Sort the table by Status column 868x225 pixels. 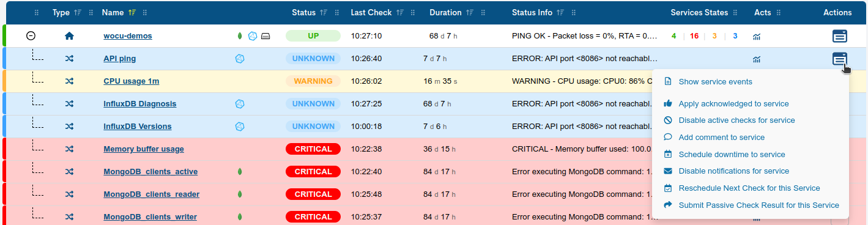pos(324,13)
